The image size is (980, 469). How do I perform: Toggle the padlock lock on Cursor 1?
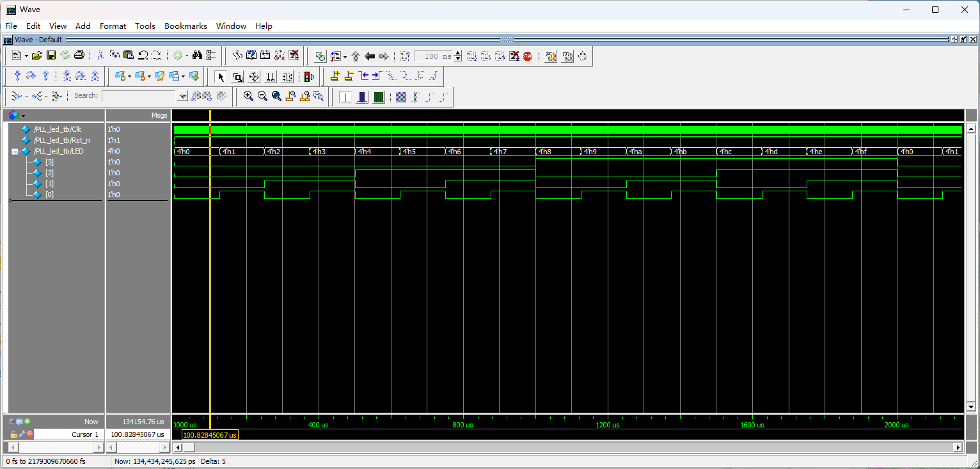pyautogui.click(x=13, y=434)
